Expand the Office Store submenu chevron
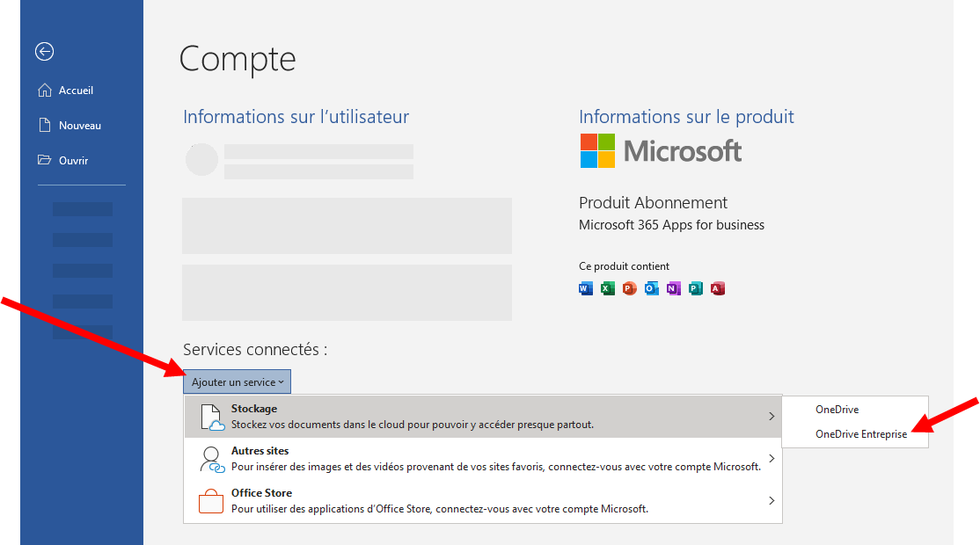980x545 pixels. 772,501
